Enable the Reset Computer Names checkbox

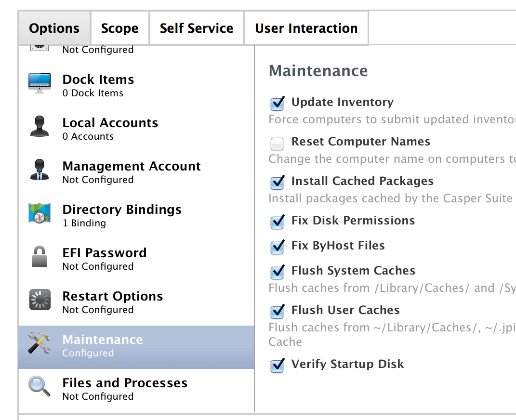277,143
